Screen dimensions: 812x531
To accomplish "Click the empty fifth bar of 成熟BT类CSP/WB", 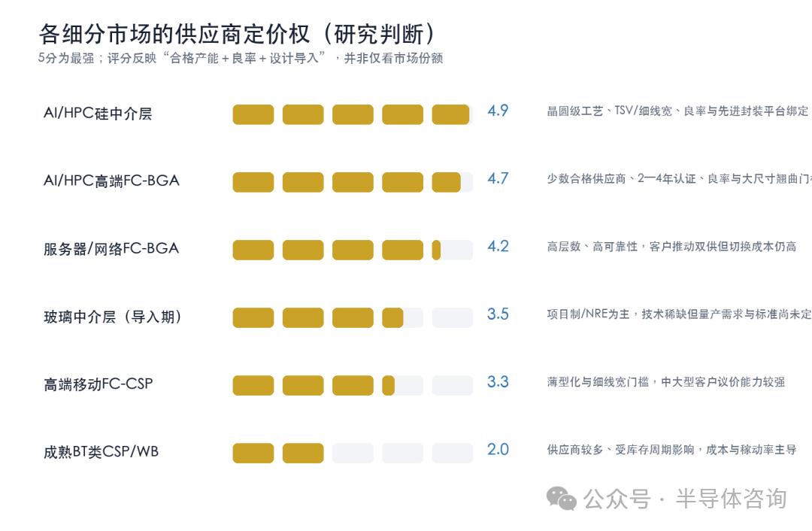I will 452,453.
